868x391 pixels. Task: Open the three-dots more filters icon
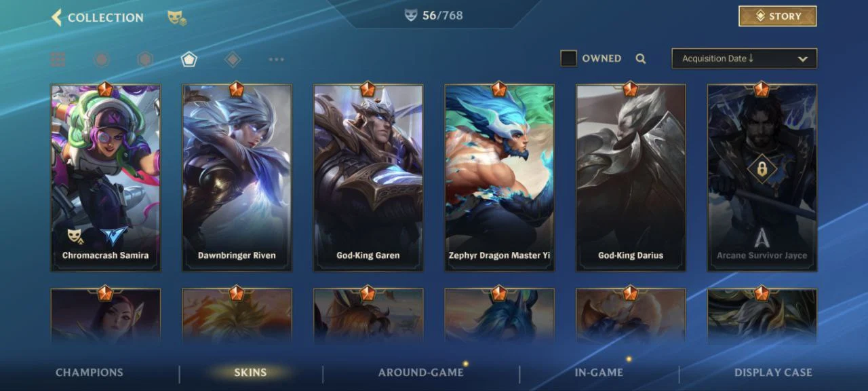pos(276,60)
